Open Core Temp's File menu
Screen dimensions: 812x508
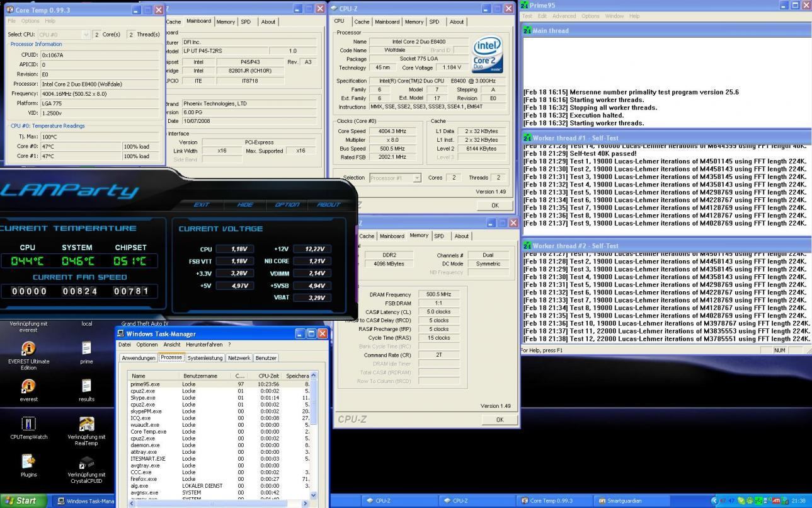coord(12,21)
